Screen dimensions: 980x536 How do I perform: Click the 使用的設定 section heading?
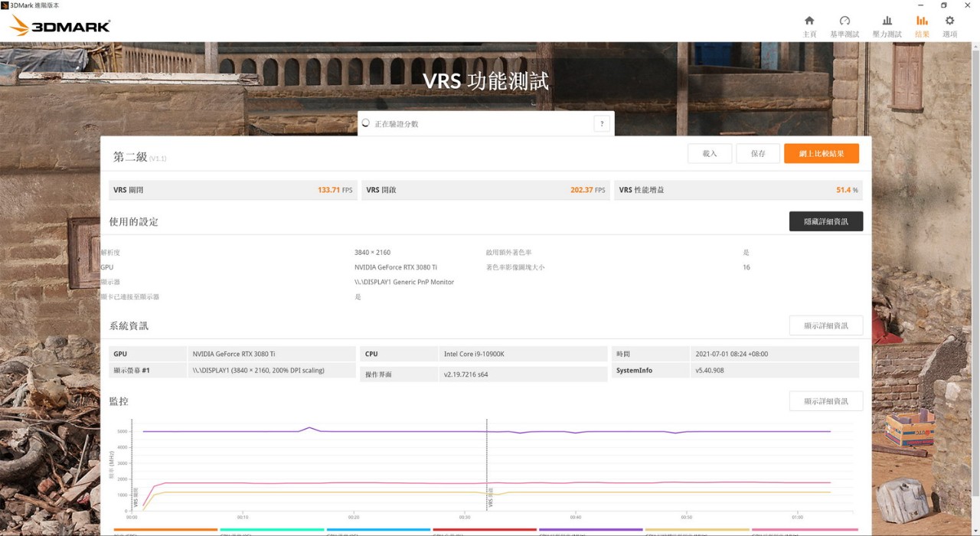(x=134, y=222)
